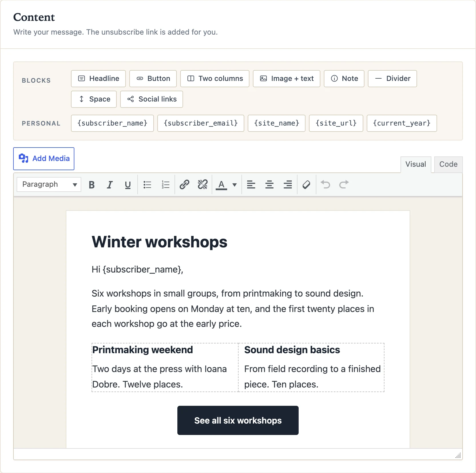Click the Add Media button
The height and width of the screenshot is (473, 476).
coord(44,159)
